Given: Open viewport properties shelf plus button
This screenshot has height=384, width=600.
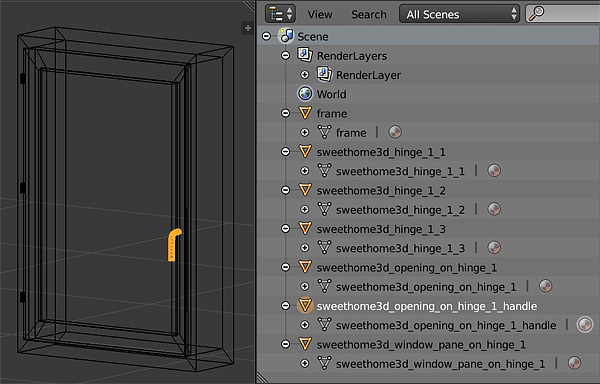Looking at the screenshot, I should pyautogui.click(x=248, y=28).
